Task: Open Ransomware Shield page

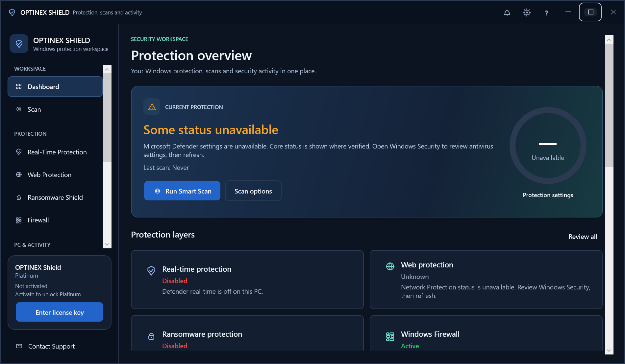Action: point(55,197)
